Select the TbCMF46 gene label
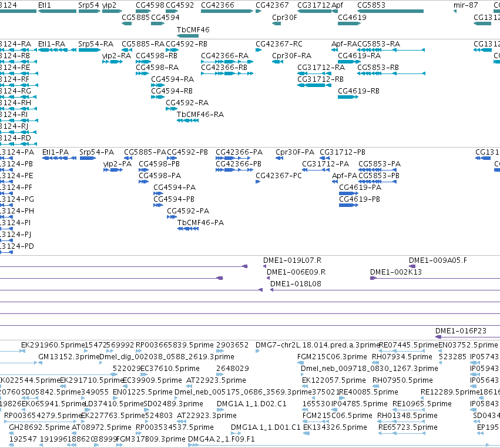The height and width of the screenshot is (448, 500). coord(193,29)
